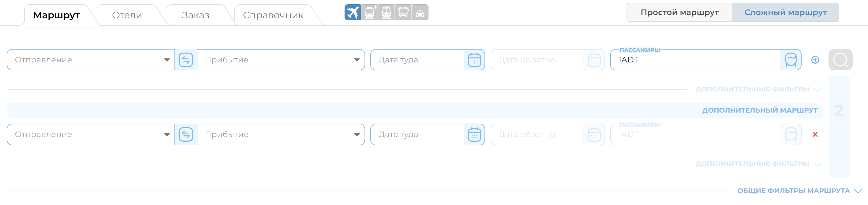The width and height of the screenshot is (868, 205).
Task: Click the passengers icon next to 1ADT
Action: 791,59
